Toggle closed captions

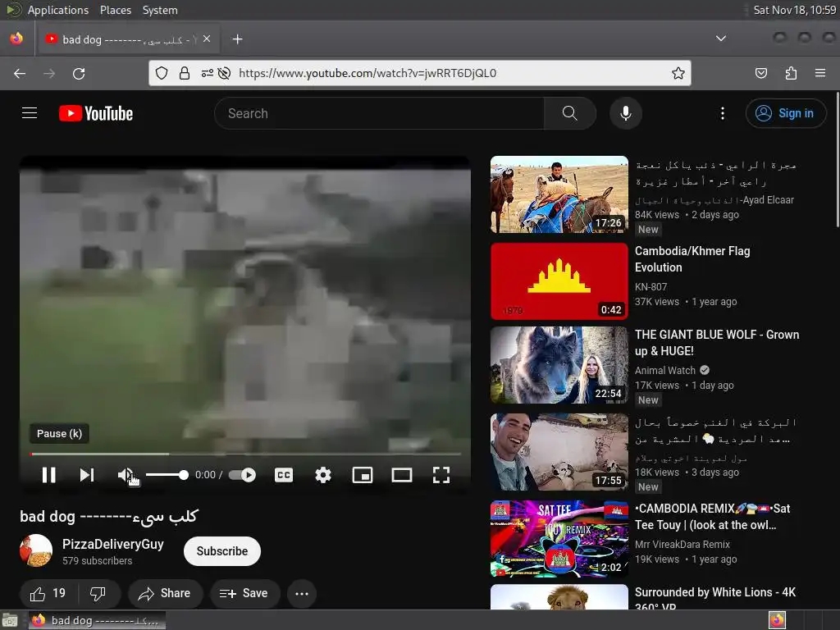tap(283, 475)
